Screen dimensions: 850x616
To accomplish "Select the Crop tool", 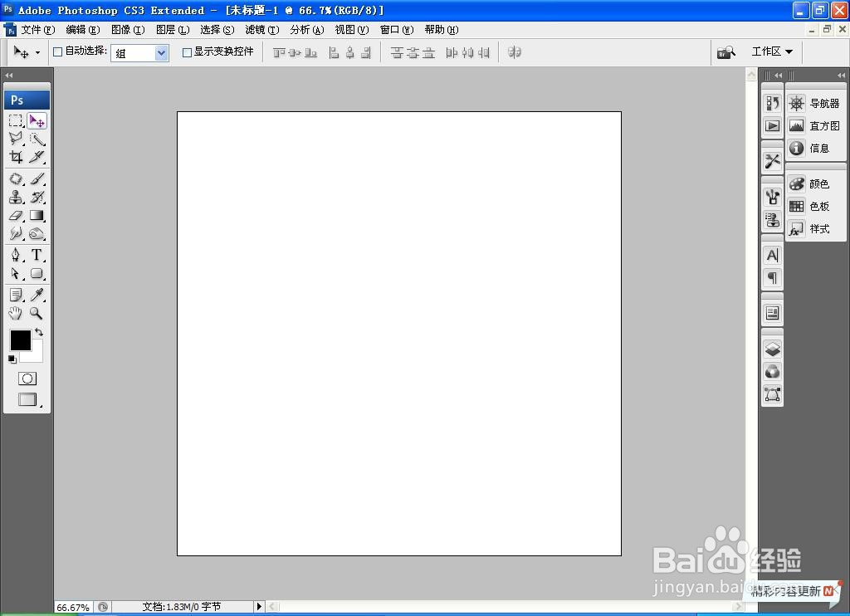I will click(x=16, y=157).
